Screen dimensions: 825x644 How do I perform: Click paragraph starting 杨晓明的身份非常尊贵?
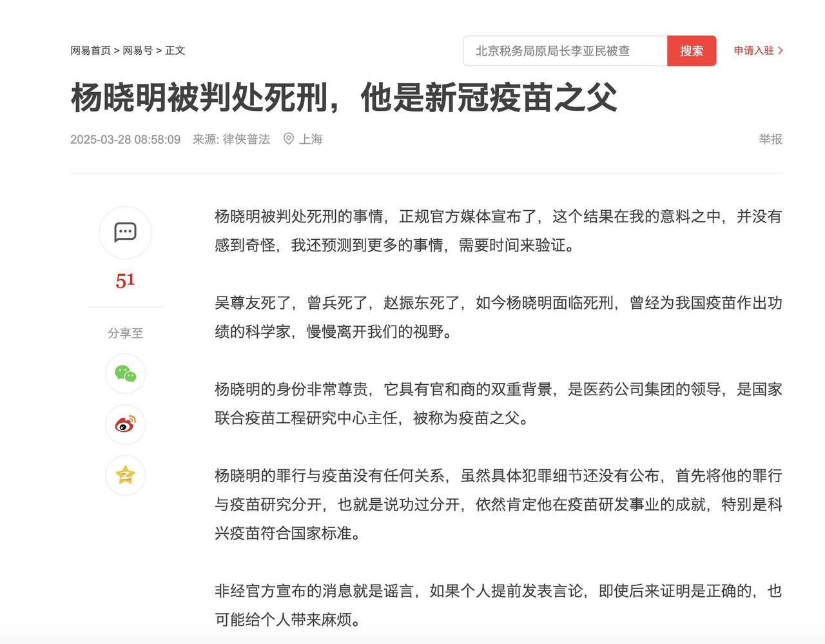[x=498, y=403]
